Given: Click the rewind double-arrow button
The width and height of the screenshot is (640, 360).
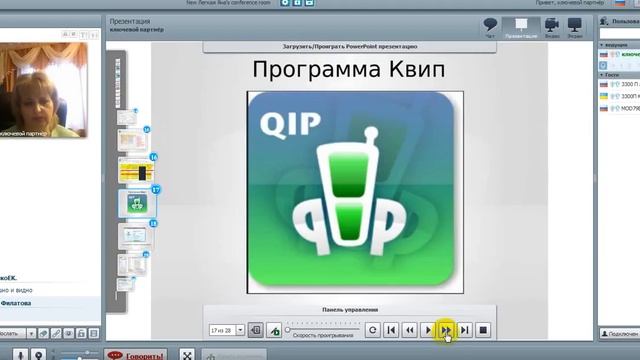Looking at the screenshot, I should [409, 330].
